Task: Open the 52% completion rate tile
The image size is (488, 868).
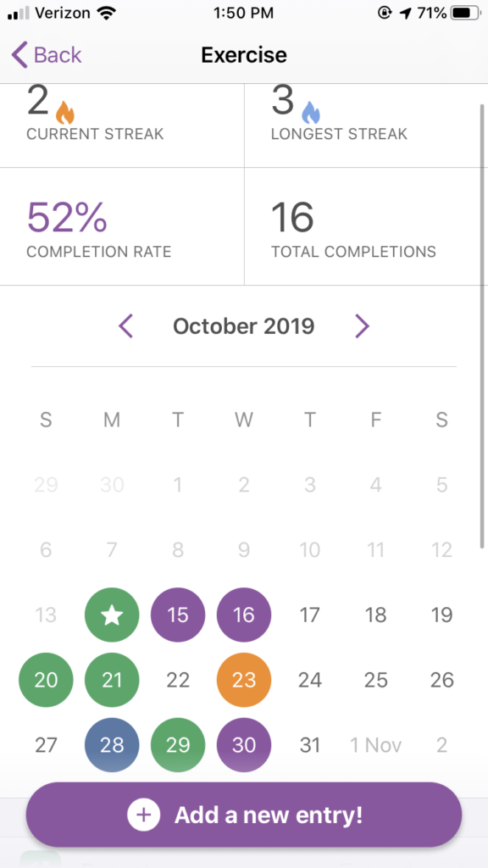Action: 122,226
